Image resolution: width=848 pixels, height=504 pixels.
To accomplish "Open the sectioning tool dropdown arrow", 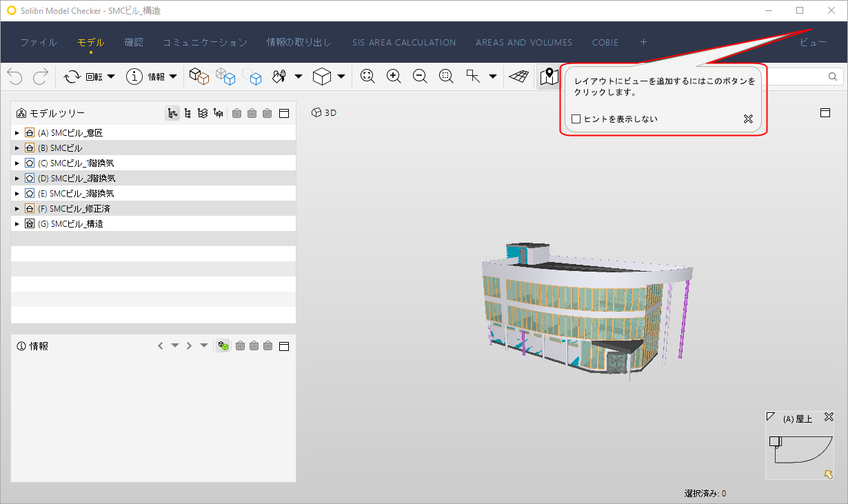I will (493, 77).
